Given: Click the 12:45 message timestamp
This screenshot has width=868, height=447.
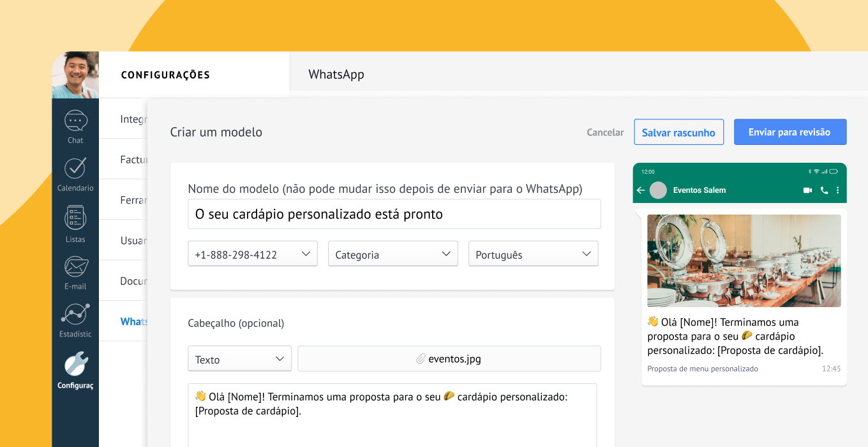Looking at the screenshot, I should coord(831,368).
